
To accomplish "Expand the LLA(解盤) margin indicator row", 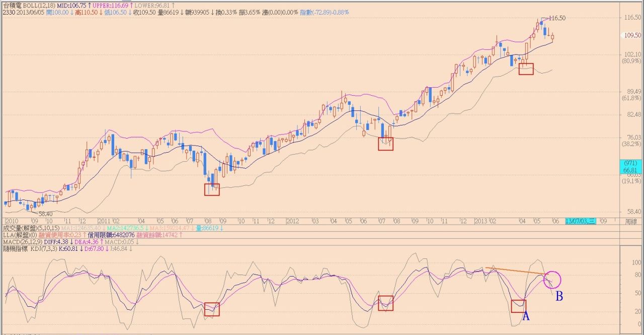I will click(x=18, y=235).
